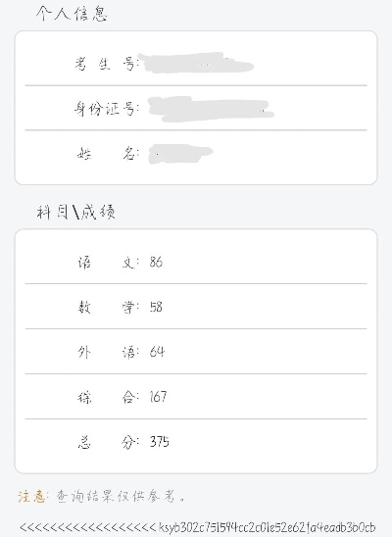Select the 考生号 row
392x537 pixels.
point(196,63)
